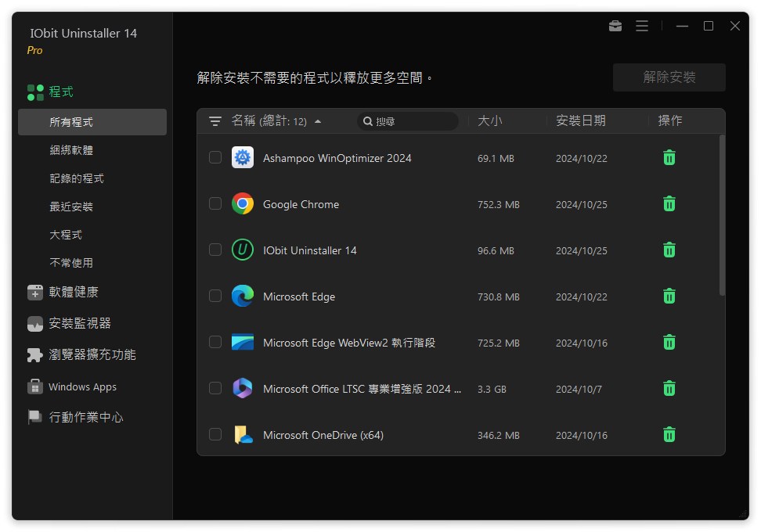Sort list by 安裝日期 column header
761x532 pixels.
pos(580,120)
